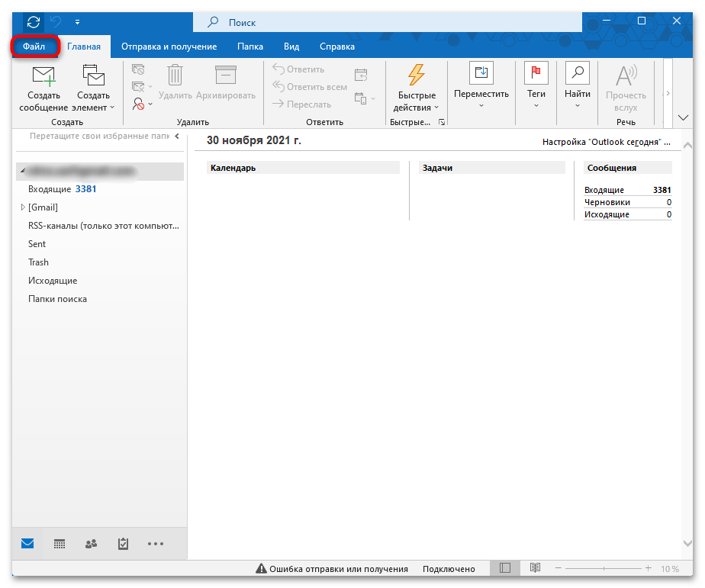Collapse the ribbon using the chevron arrow
The width and height of the screenshot is (705, 588).
[x=683, y=117]
